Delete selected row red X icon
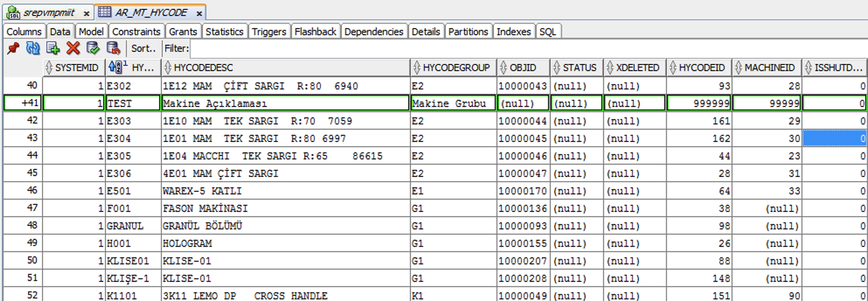The height and width of the screenshot is (301, 868). 73,48
